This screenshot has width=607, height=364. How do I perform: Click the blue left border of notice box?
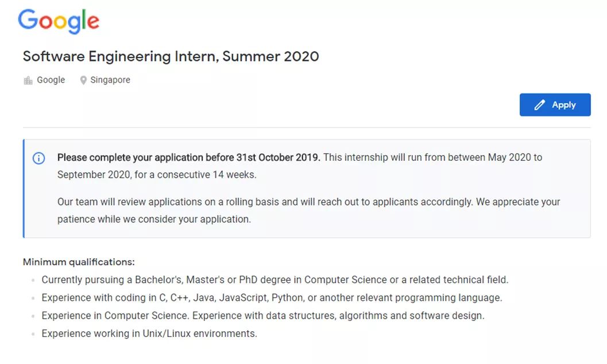[24, 188]
